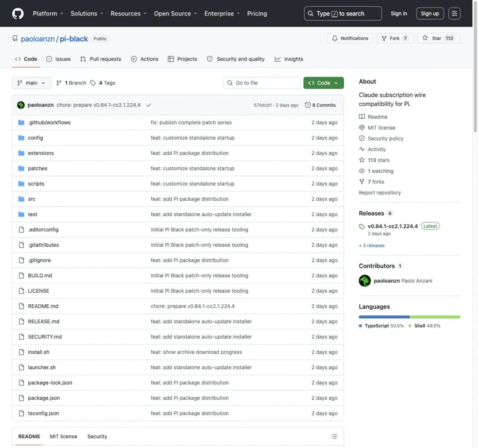Expand the Solutions dropdown
The image size is (478, 448).
pos(87,13)
